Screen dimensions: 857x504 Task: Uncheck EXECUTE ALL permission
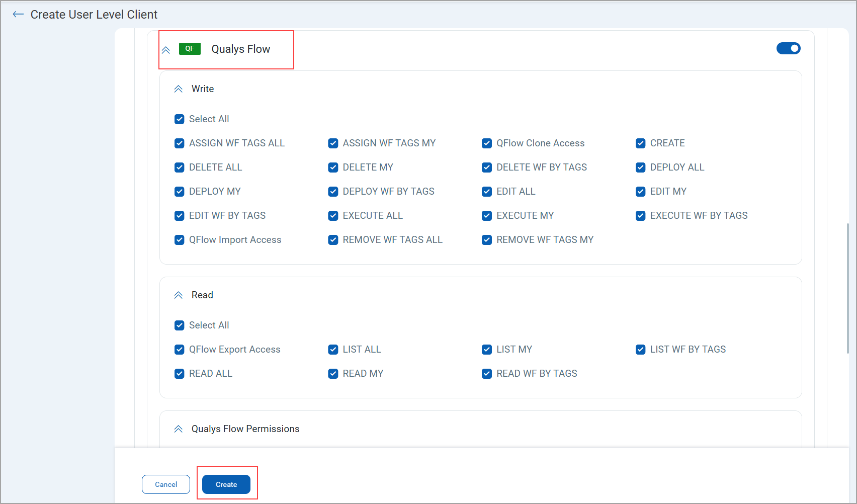click(333, 216)
